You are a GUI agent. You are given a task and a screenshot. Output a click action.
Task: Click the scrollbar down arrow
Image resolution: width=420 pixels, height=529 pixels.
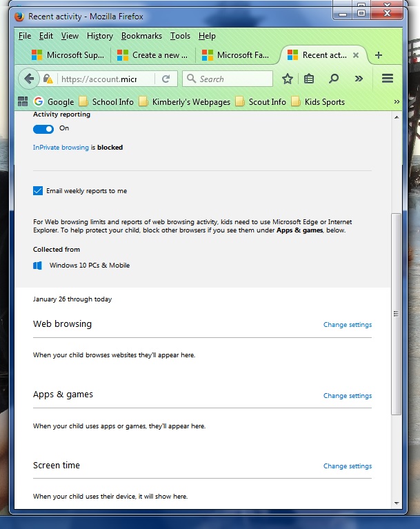[x=397, y=503]
